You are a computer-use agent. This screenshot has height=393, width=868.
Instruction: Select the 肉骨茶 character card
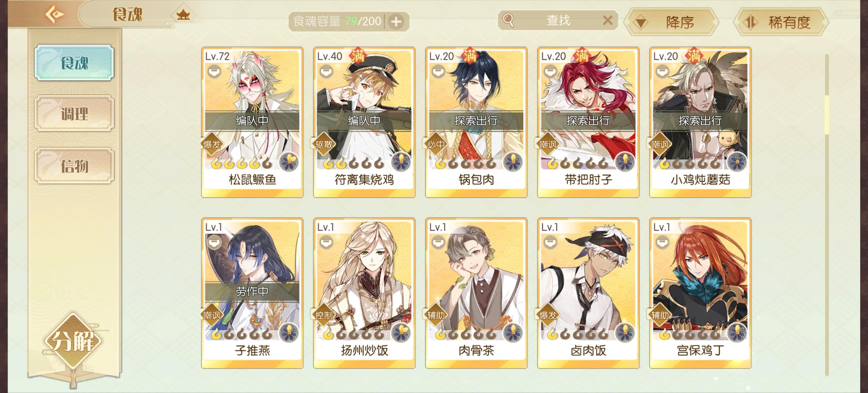476,293
